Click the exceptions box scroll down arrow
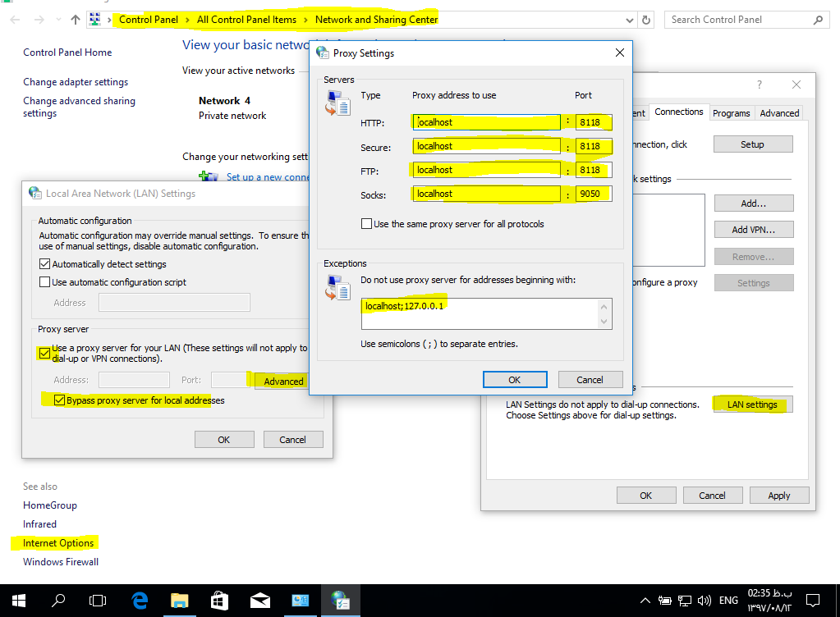 [x=604, y=322]
